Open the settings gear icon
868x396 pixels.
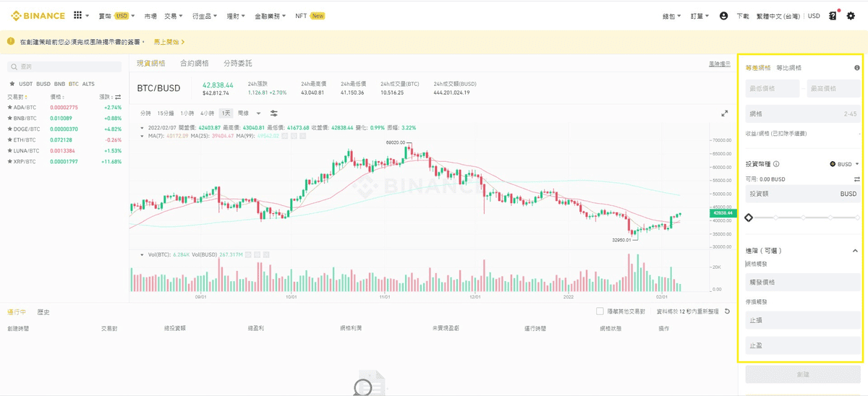851,15
